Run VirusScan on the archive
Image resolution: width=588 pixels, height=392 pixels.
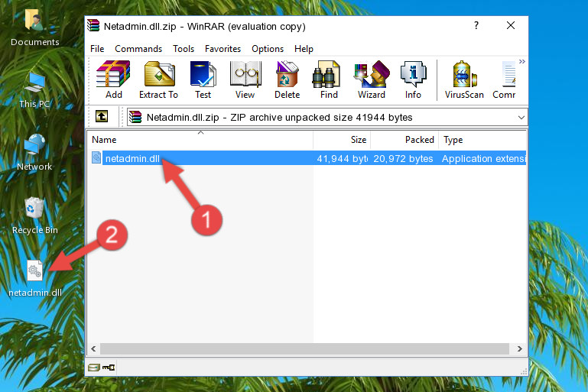464,79
